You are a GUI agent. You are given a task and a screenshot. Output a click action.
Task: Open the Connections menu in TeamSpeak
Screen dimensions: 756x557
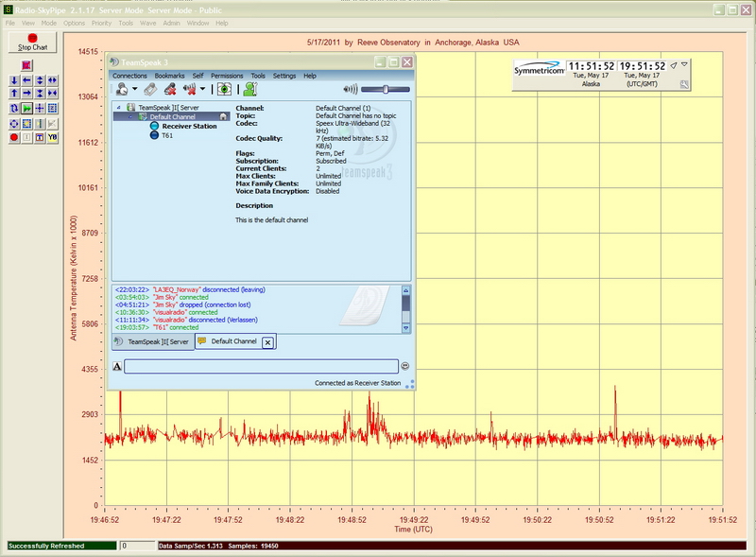coord(129,76)
